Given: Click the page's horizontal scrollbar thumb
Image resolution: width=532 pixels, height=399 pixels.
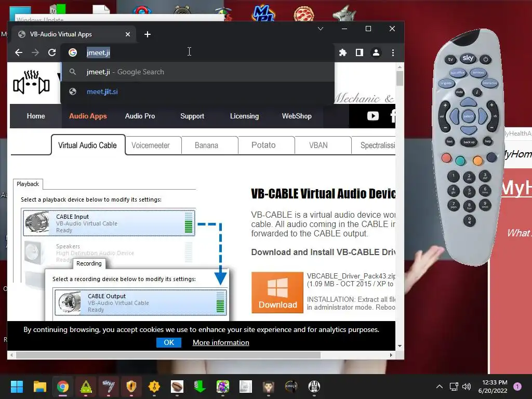Looking at the screenshot, I should point(168,355).
